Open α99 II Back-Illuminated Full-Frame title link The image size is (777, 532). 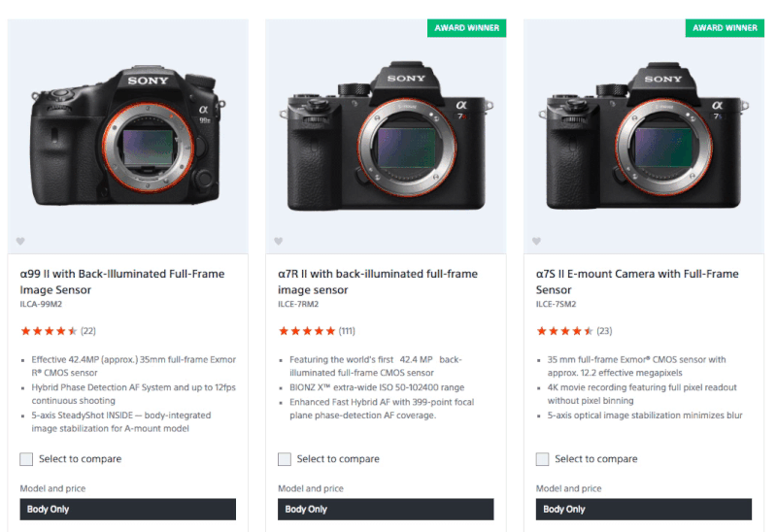121,282
